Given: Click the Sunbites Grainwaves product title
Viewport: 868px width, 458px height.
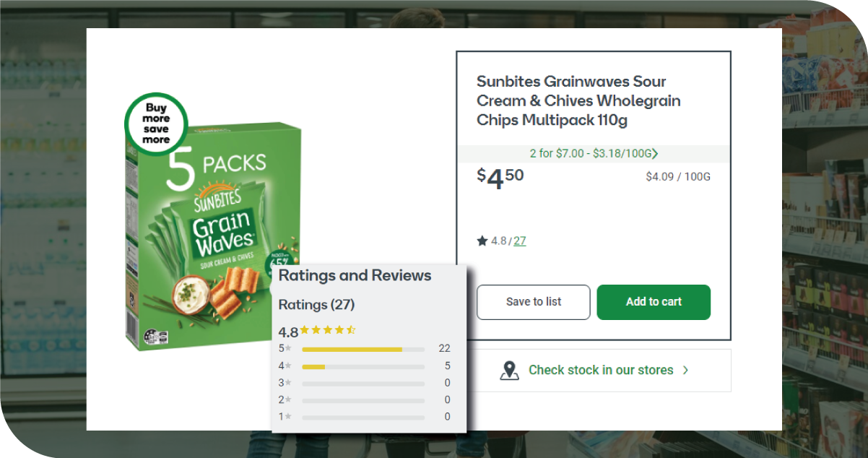Looking at the screenshot, I should click(578, 101).
